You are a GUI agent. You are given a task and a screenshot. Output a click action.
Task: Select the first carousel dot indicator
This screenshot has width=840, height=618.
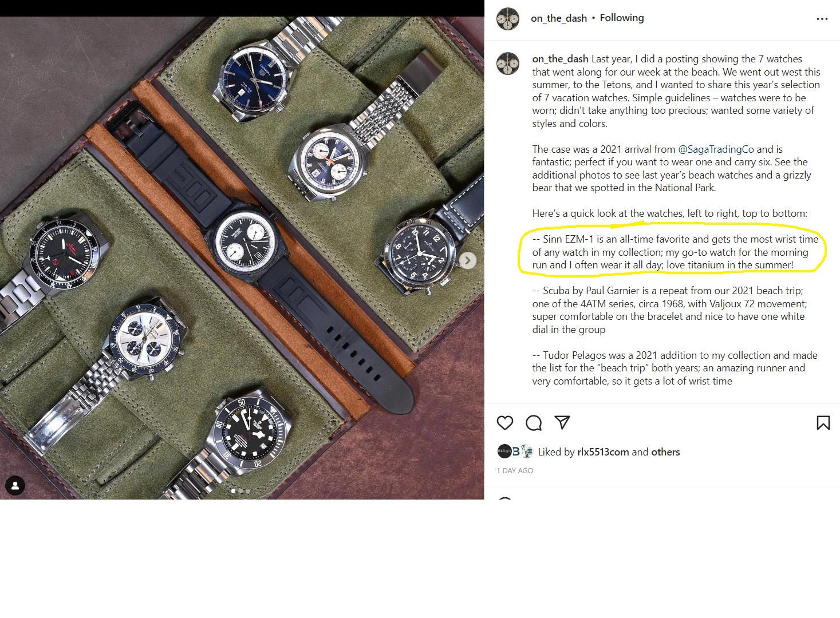[x=232, y=491]
